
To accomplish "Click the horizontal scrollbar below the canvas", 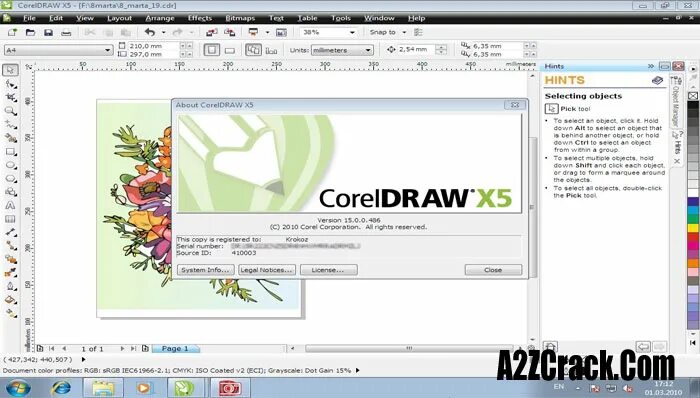I will (x=409, y=348).
